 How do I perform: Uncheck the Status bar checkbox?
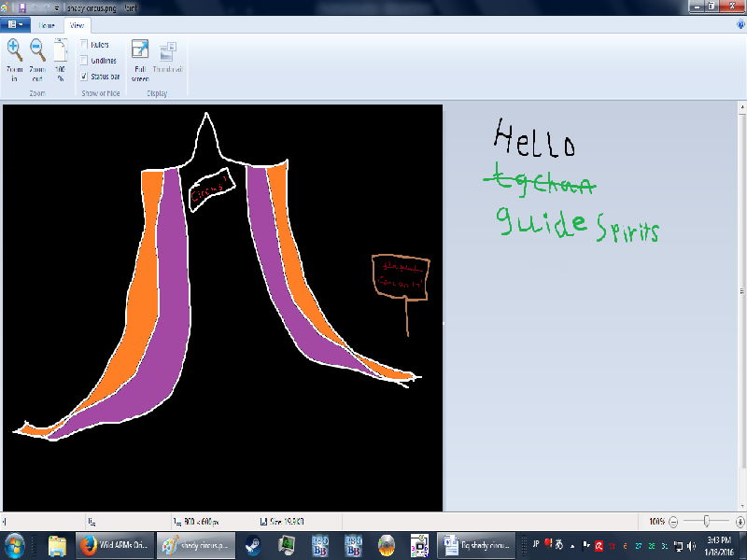pos(85,76)
